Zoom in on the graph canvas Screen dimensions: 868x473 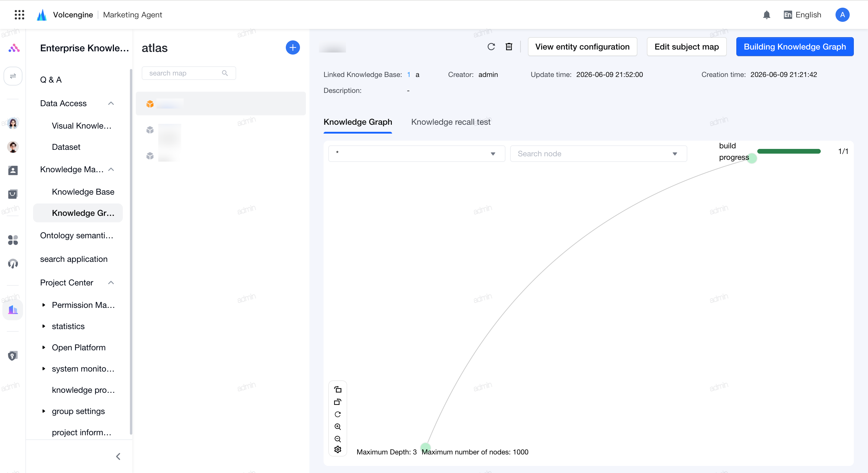338,426
